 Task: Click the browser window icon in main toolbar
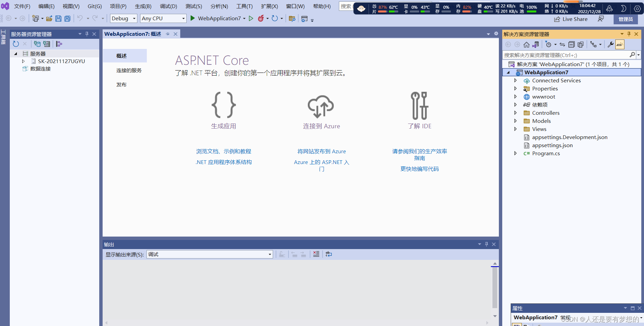coord(304,19)
